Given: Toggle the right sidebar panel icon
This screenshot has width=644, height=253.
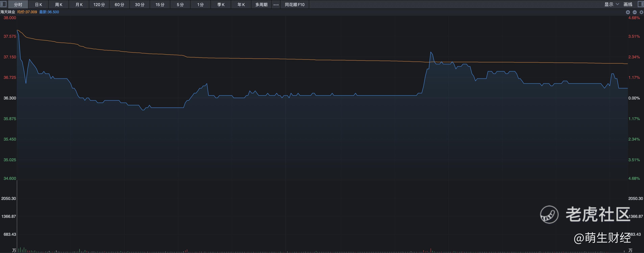Looking at the screenshot, I should (x=641, y=4).
